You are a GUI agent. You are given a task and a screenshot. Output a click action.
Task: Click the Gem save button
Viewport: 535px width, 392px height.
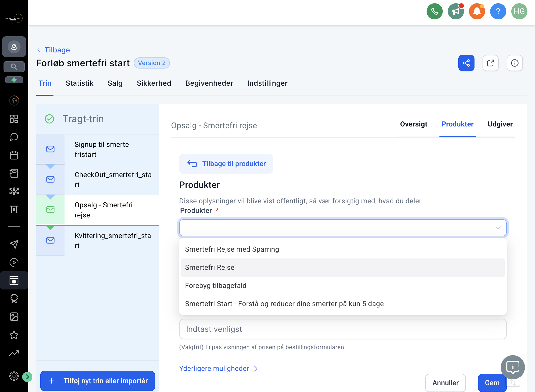tap(492, 383)
